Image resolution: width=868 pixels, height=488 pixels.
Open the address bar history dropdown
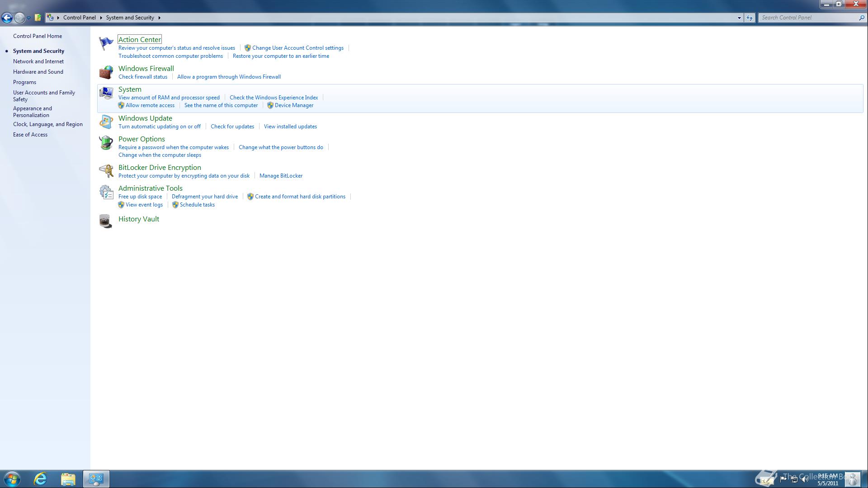(x=739, y=18)
